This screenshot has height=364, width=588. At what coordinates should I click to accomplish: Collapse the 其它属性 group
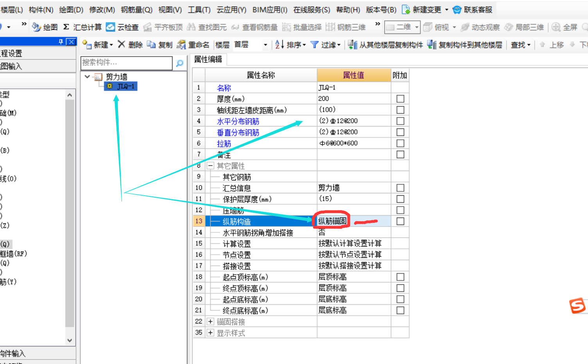[x=210, y=166]
